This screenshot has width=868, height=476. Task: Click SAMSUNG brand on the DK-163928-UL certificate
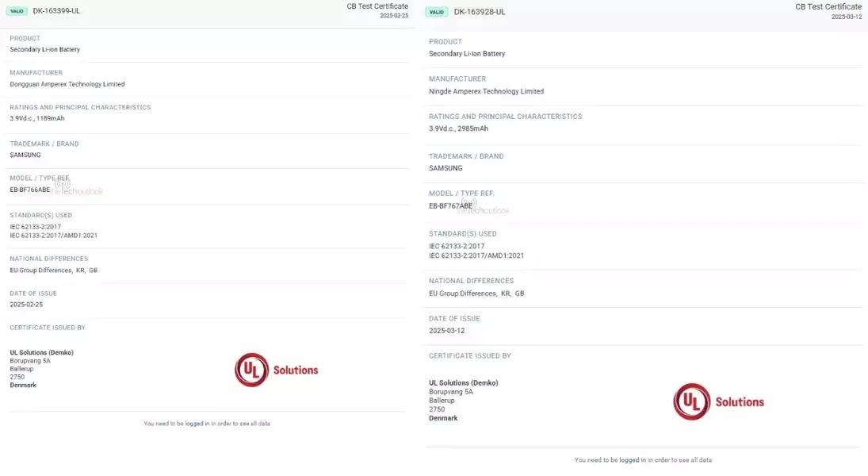(445, 168)
